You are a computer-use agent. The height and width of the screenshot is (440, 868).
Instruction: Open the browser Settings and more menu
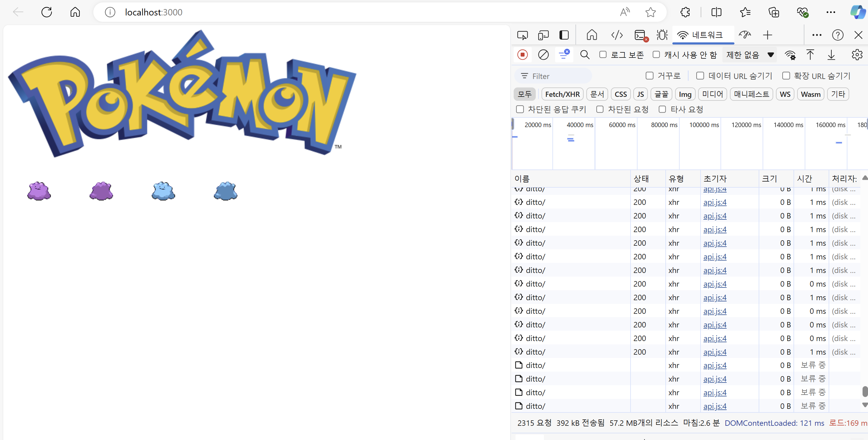pos(830,12)
